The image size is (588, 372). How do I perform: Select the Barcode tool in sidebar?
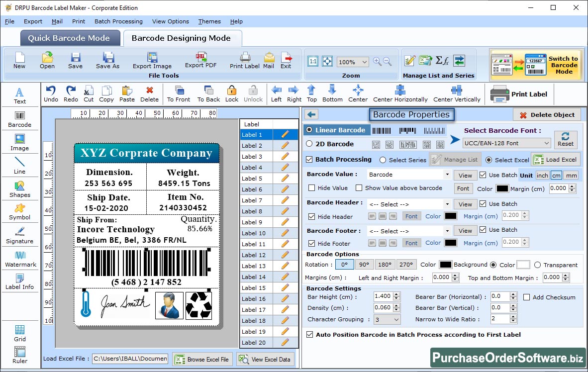click(19, 119)
